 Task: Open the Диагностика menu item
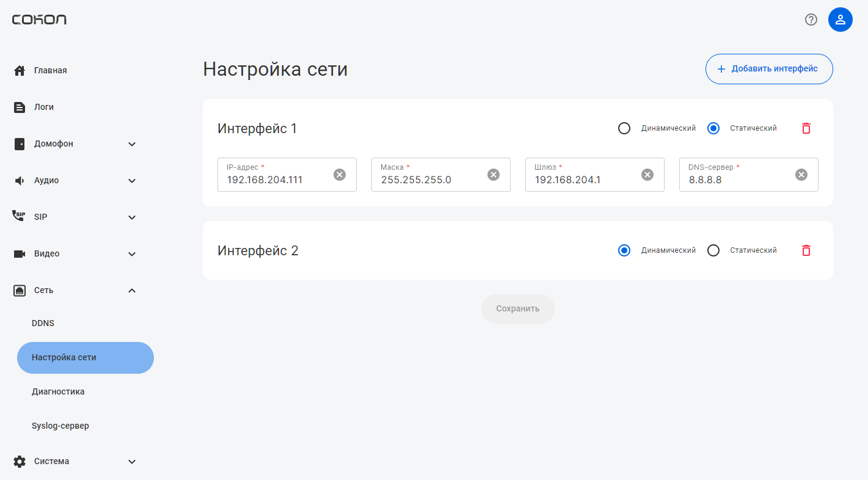click(58, 391)
